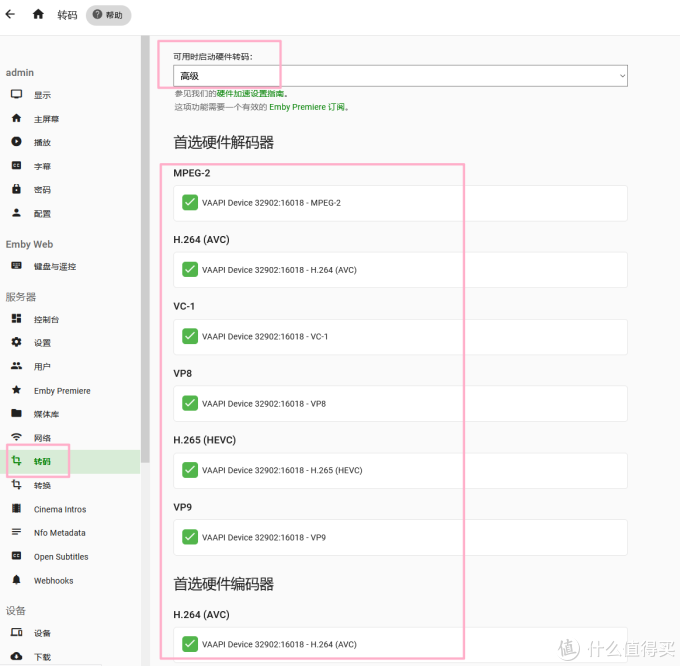Click the 首选硬件解码器 heading

[223, 142]
